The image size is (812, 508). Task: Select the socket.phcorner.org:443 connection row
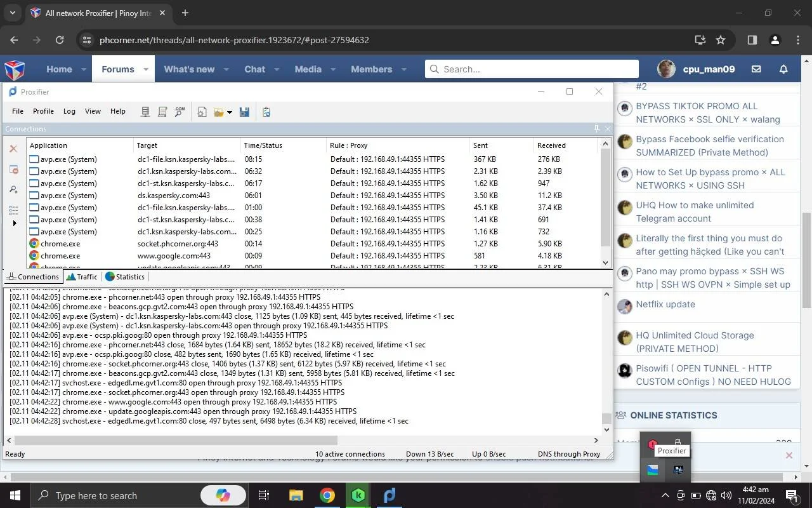312,244
